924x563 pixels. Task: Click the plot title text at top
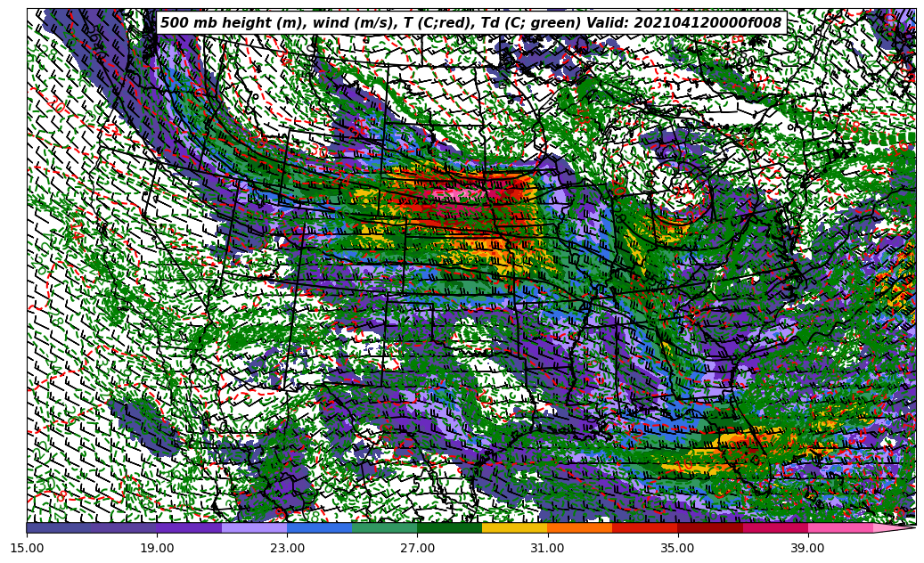[470, 23]
